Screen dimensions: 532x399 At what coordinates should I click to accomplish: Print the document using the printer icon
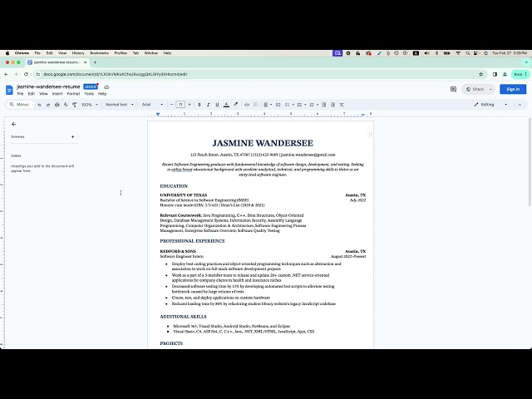[x=57, y=105]
